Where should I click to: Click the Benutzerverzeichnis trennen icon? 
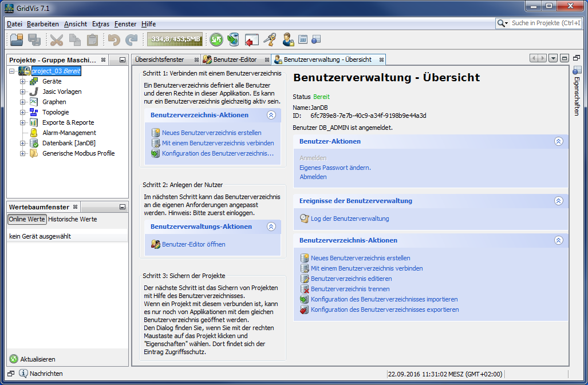click(305, 289)
